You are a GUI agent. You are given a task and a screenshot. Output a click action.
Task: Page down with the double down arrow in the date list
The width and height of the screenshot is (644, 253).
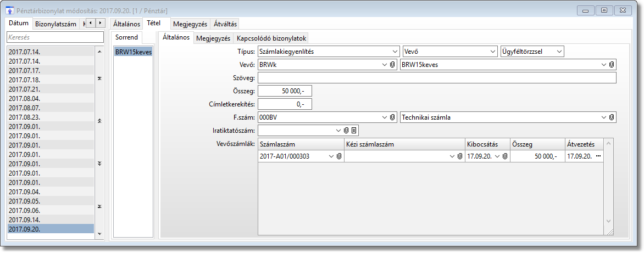pos(99,163)
